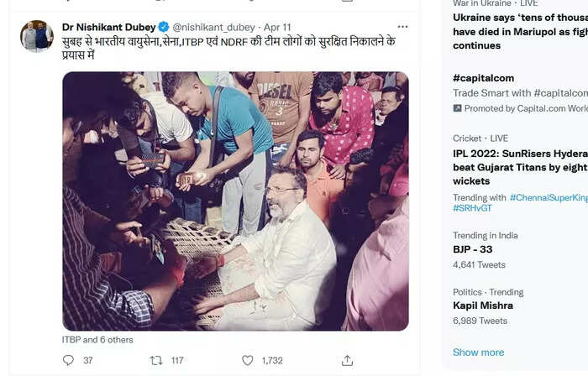The width and height of the screenshot is (588, 376).
Task: Click the Apr 11 tweet timestamp
Action: point(277,28)
